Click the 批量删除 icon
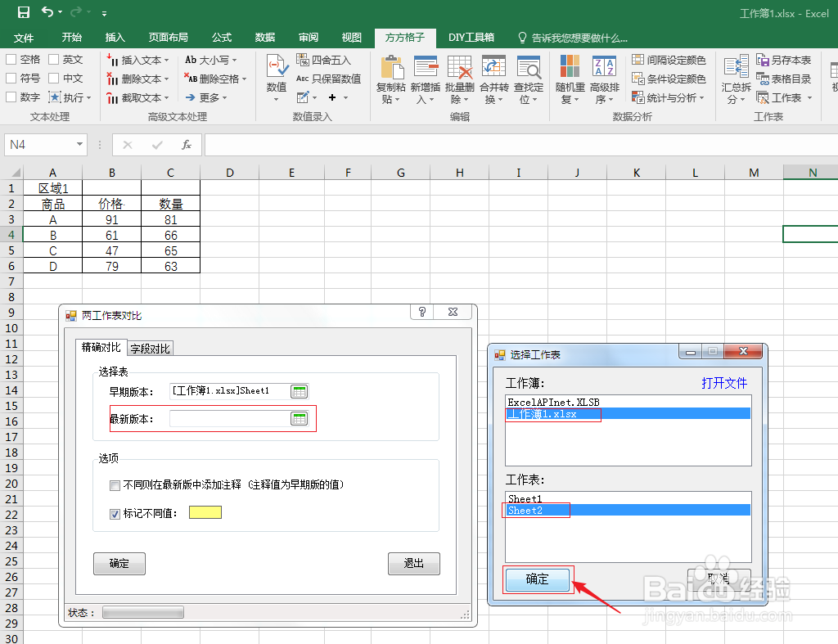This screenshot has height=644, width=838. [x=460, y=67]
